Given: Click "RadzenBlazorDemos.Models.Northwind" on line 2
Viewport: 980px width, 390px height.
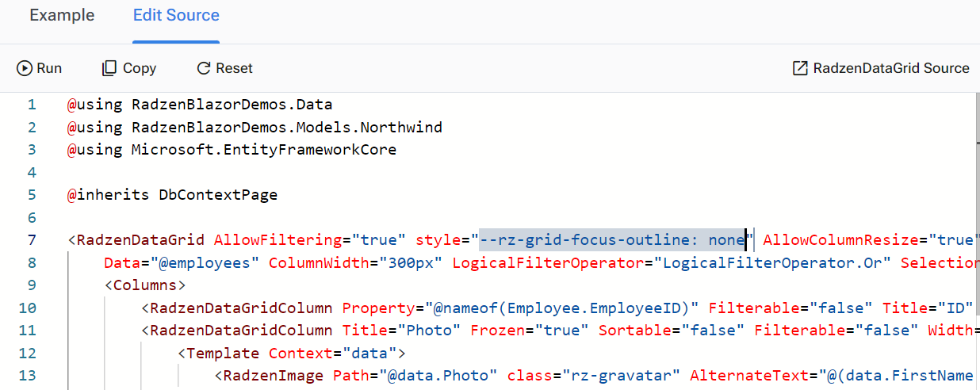Looking at the screenshot, I should point(287,128).
